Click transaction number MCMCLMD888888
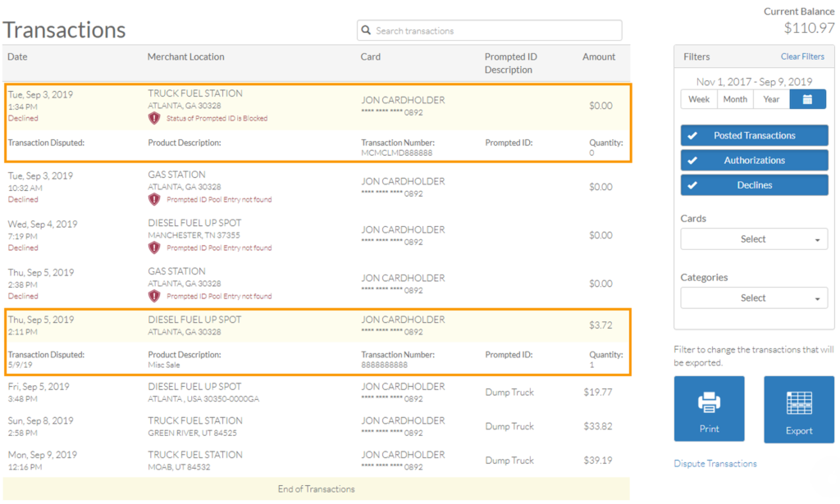 coord(396,153)
